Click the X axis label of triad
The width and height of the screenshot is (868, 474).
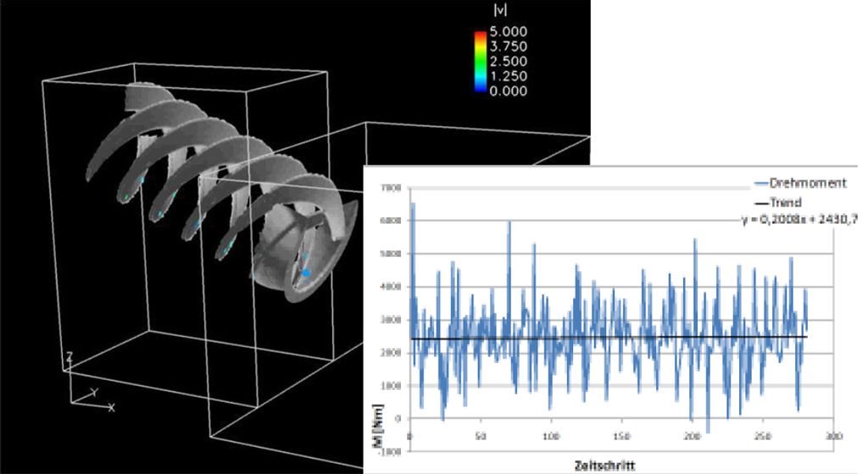pyautogui.click(x=111, y=408)
